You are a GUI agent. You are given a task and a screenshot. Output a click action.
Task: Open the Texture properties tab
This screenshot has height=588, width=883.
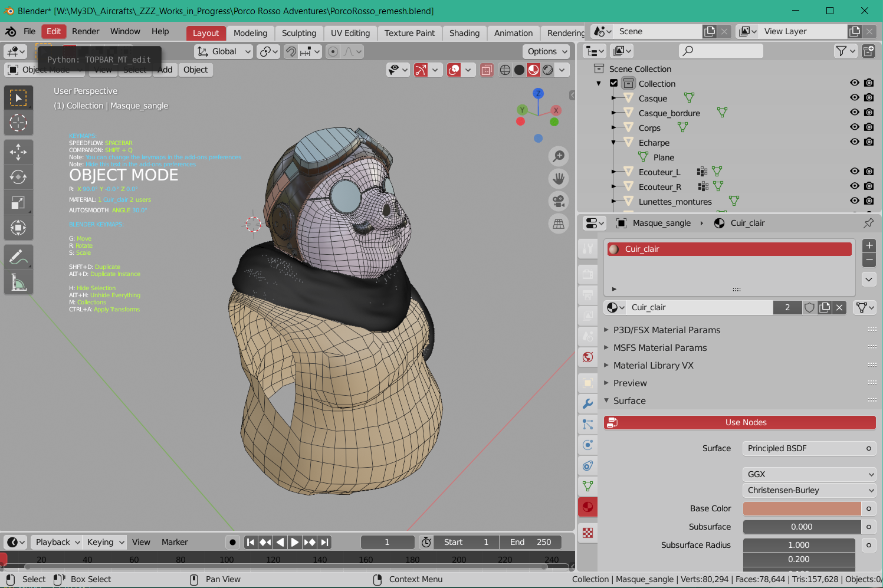coord(587,533)
